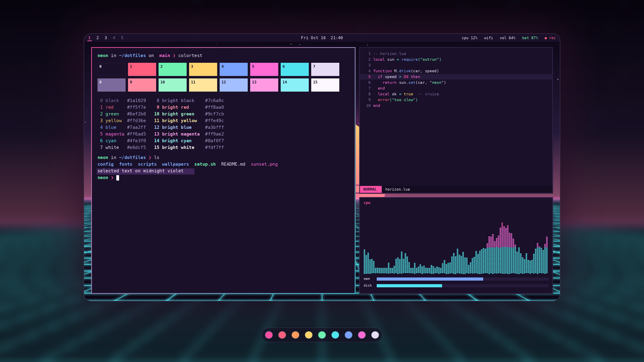This screenshot has height=362, width=644.
Task: Click 'selected text on midnight violet' line
Action: point(145,171)
